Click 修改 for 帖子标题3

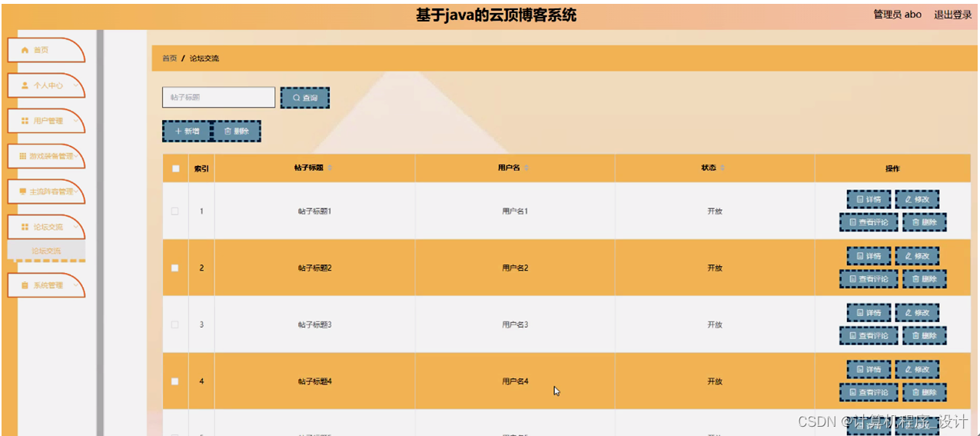pos(917,313)
